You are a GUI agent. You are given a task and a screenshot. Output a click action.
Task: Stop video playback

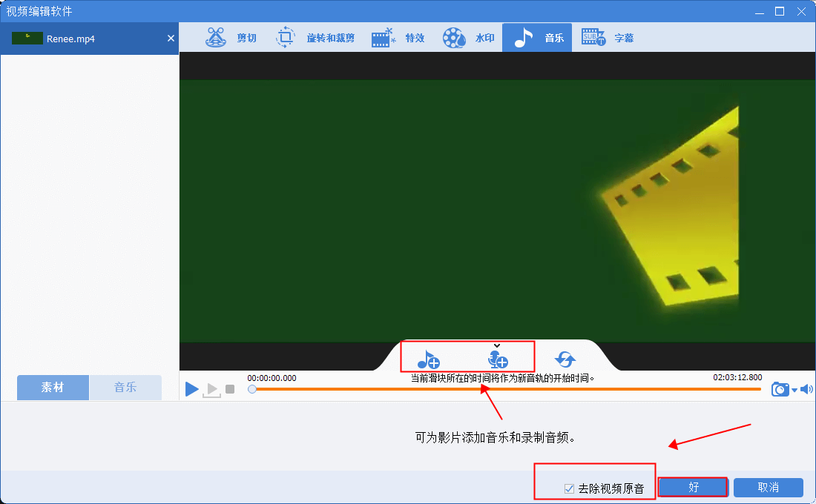click(x=230, y=389)
